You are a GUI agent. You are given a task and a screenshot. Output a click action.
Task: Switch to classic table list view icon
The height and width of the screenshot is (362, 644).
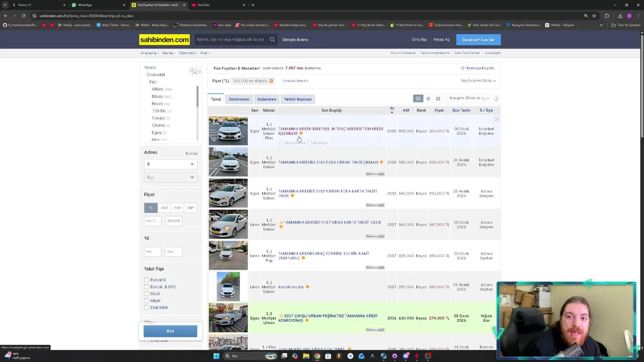click(418, 99)
